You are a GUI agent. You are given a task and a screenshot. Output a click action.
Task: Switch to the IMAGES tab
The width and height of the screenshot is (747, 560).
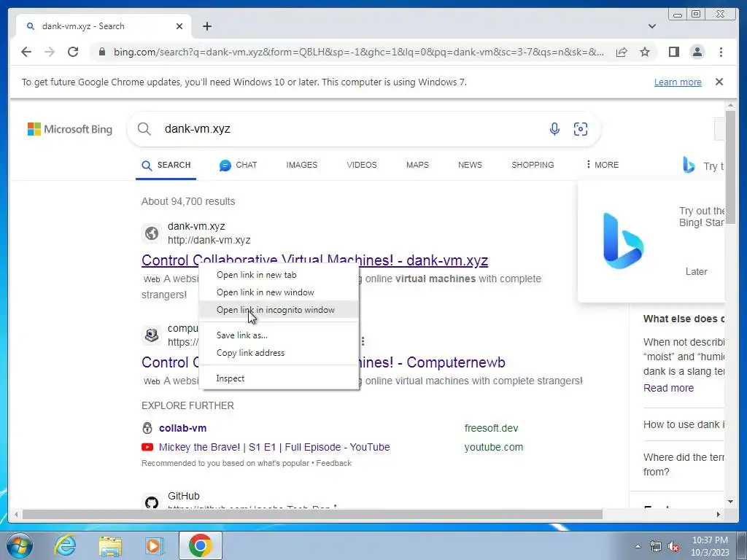301,166
